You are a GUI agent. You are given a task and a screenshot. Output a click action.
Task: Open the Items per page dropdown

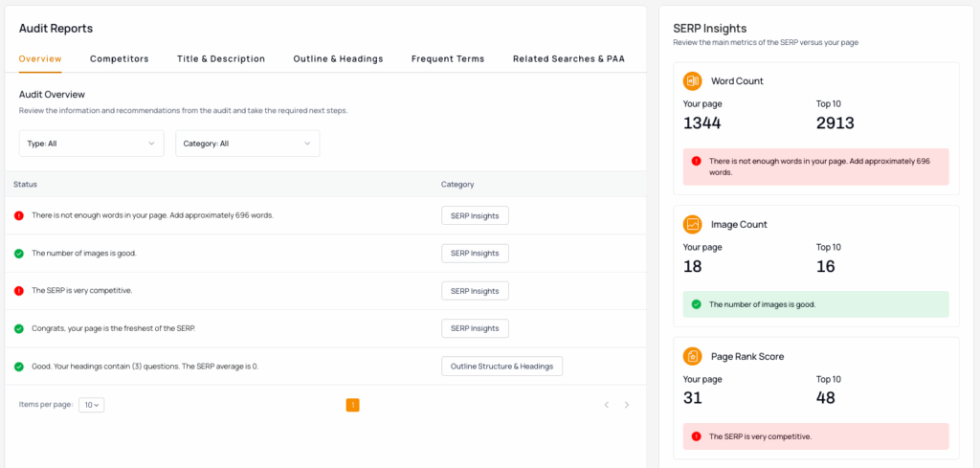[x=91, y=405]
